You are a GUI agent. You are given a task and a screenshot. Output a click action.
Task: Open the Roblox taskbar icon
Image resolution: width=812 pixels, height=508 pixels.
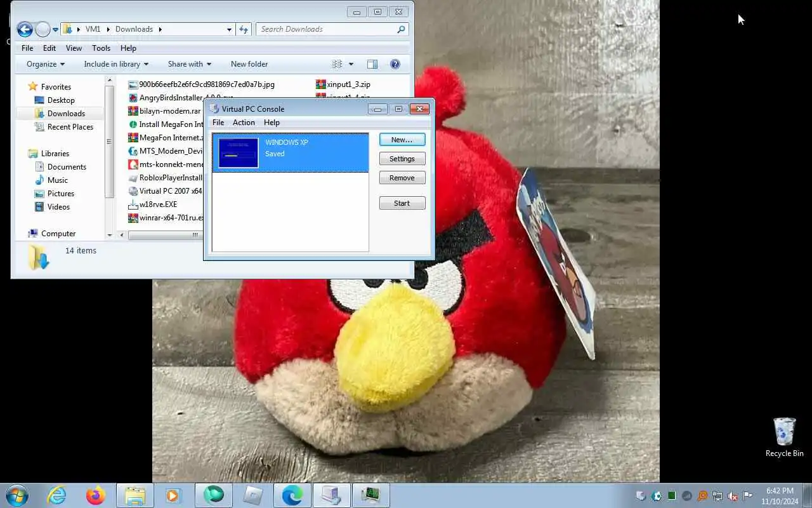252,495
